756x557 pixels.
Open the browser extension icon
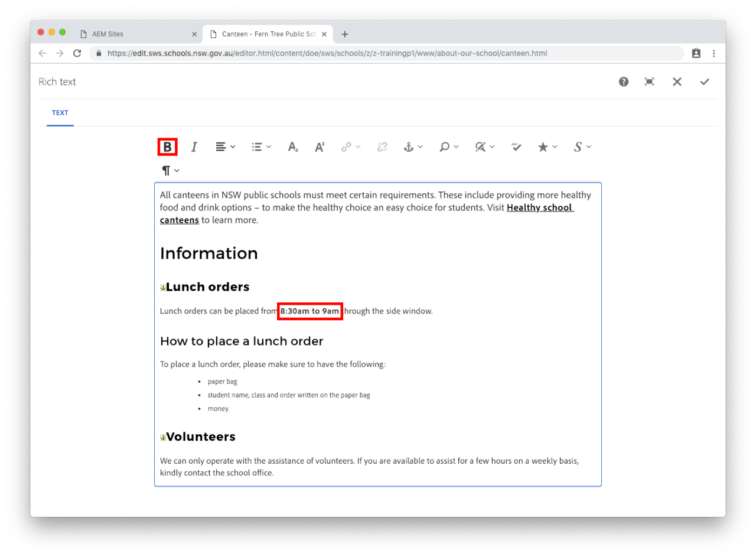pos(696,53)
